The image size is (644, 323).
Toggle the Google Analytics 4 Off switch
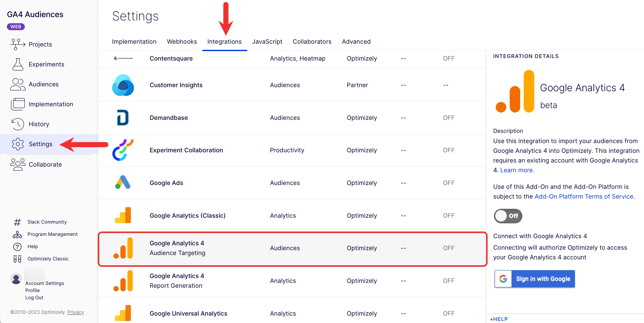(x=508, y=216)
